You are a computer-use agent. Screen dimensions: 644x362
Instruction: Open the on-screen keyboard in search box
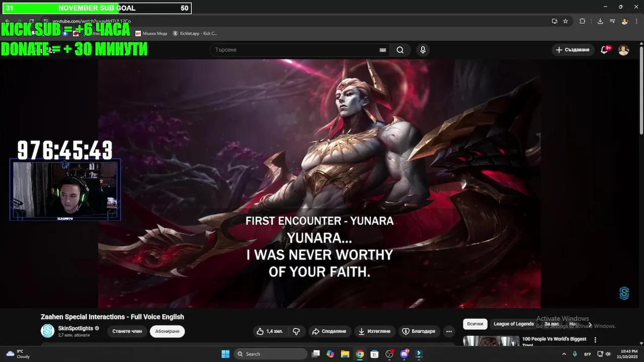coord(383,50)
